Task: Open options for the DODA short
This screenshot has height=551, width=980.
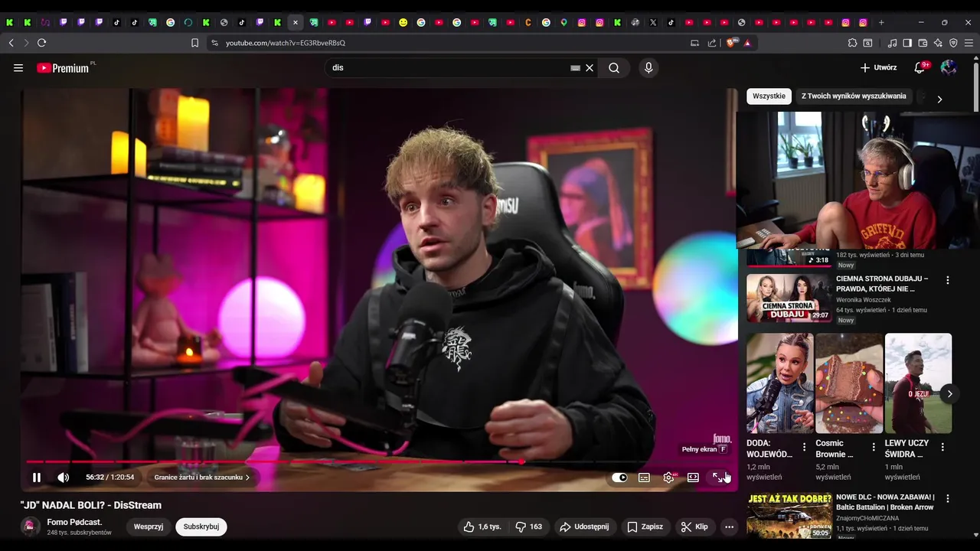Action: coord(804,447)
